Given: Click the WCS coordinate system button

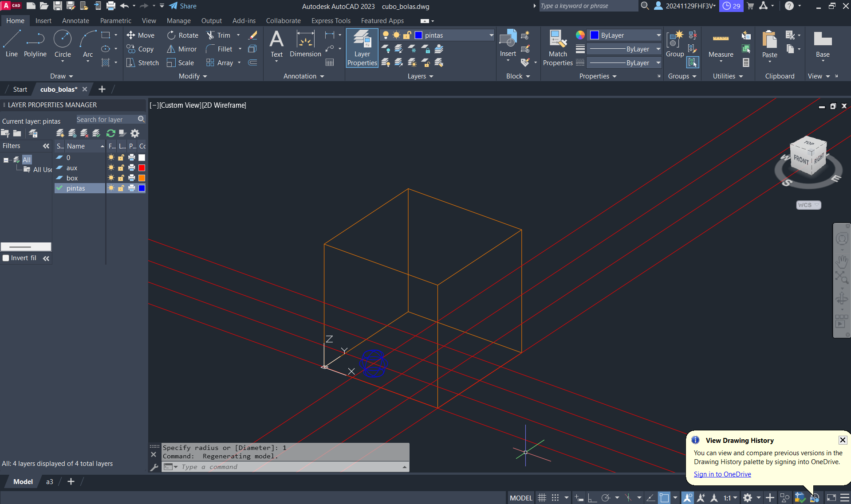Looking at the screenshot, I should click(808, 205).
